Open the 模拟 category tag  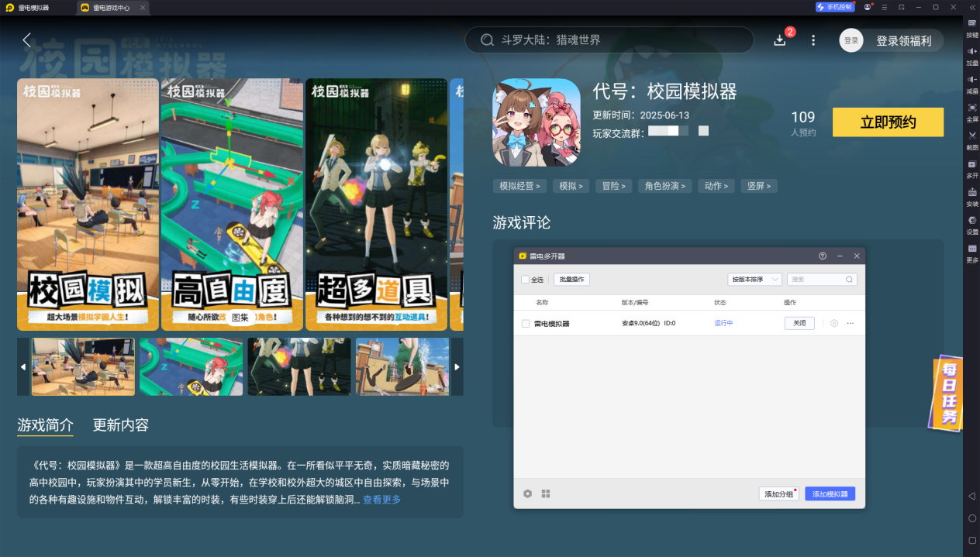(571, 186)
